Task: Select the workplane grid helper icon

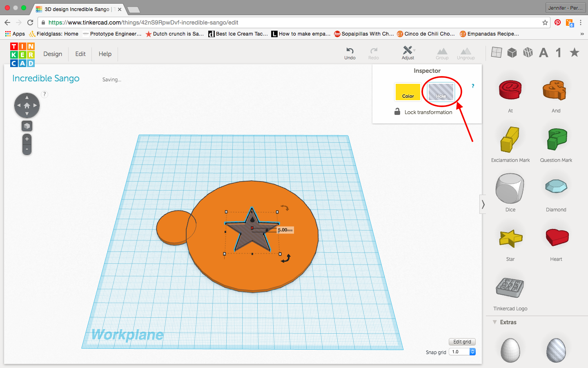Action: point(497,52)
